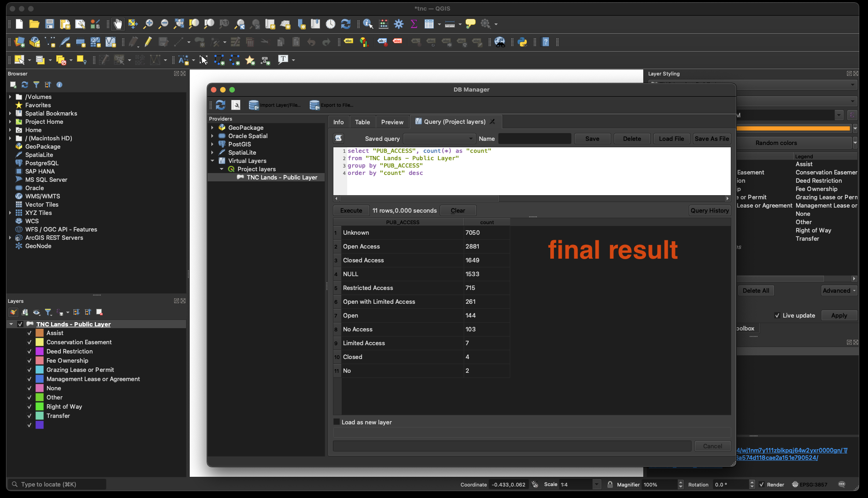Open Layer Styling panel icon in Layers toolbar

click(x=13, y=312)
